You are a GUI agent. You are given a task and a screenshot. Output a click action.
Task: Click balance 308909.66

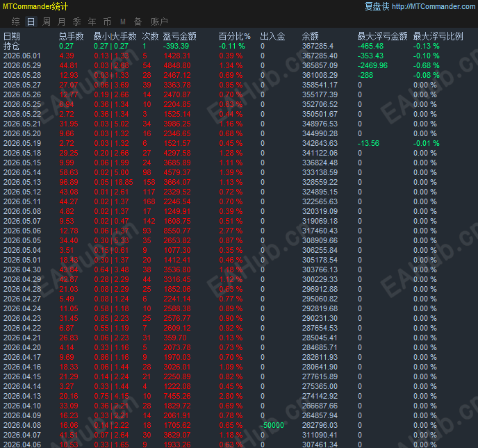[x=320, y=241]
